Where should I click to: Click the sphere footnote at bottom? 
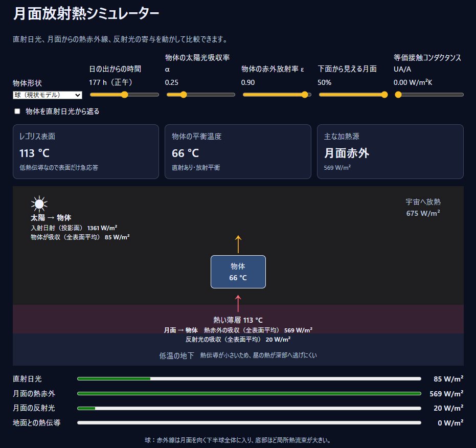(238, 440)
